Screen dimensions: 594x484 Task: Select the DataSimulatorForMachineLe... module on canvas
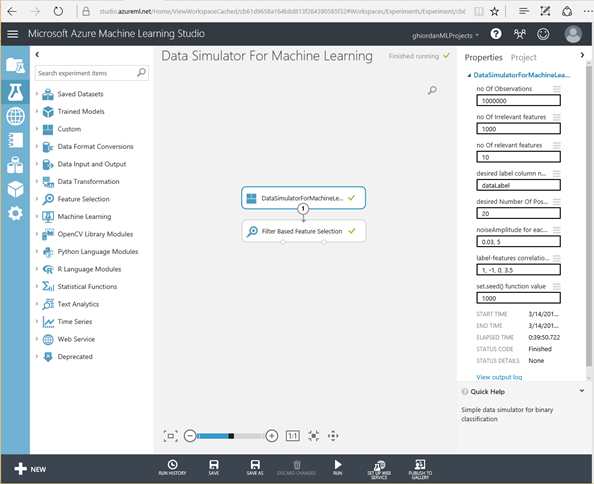303,198
